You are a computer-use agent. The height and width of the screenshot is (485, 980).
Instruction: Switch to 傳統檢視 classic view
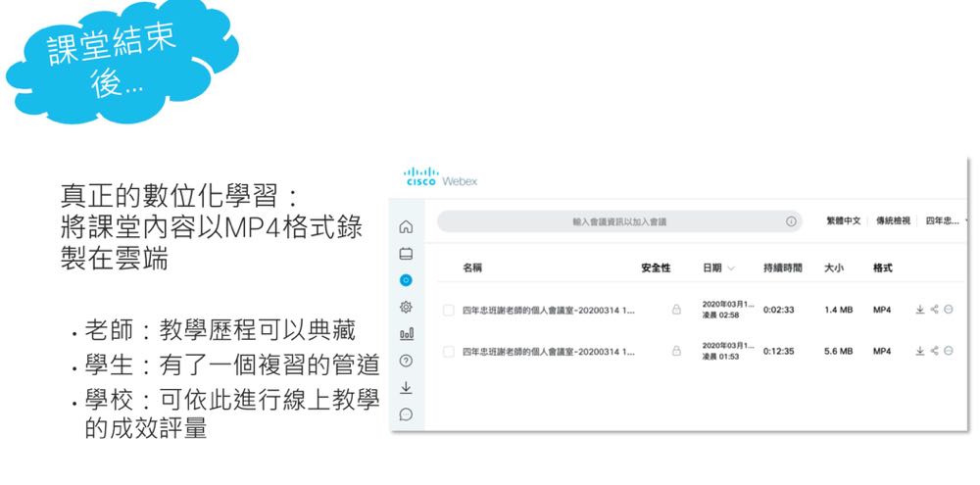coord(893,221)
